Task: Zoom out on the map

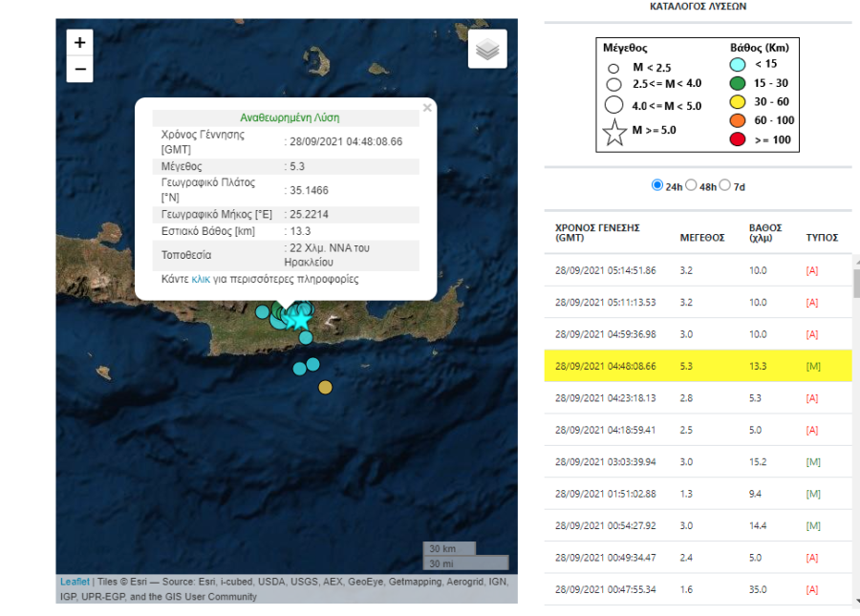Action: point(80,69)
